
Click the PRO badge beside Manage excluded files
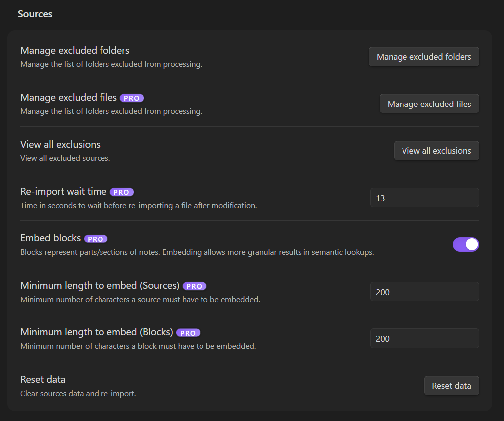pos(132,98)
